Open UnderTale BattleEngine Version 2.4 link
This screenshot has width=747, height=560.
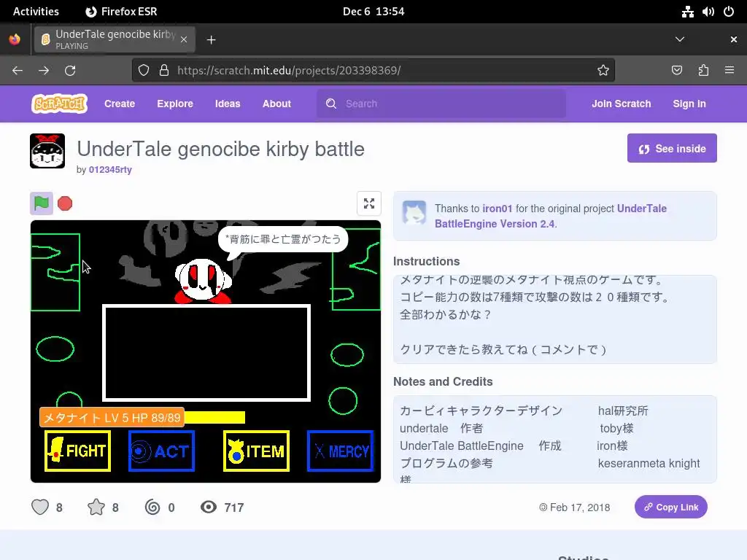[550, 216]
